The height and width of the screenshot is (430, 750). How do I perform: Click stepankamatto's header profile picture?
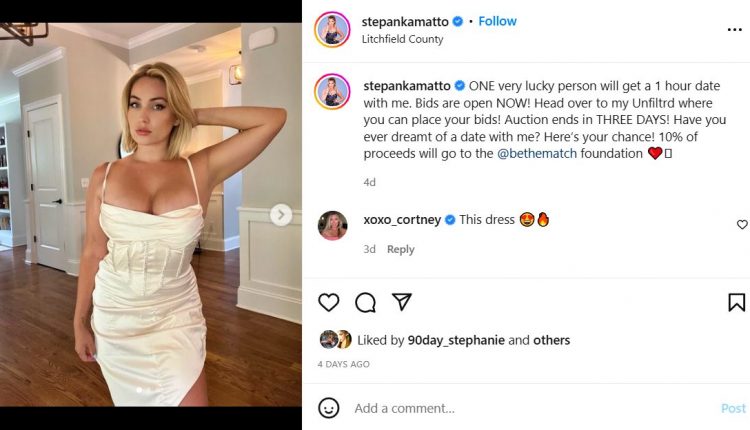[x=332, y=30]
